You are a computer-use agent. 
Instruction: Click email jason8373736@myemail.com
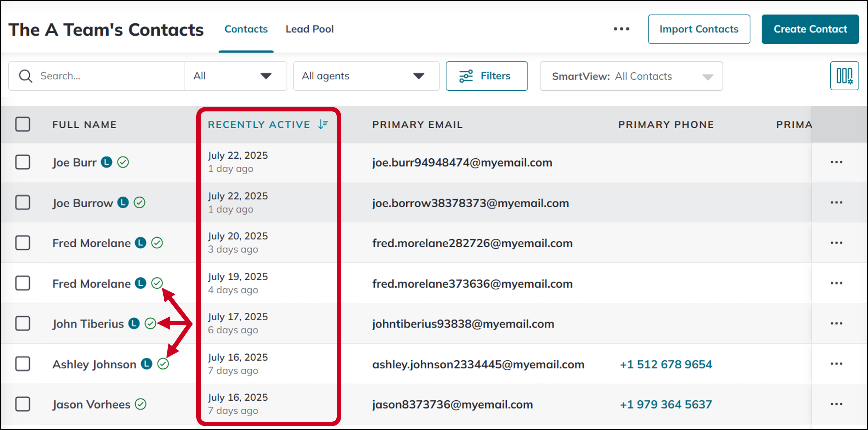click(x=453, y=404)
